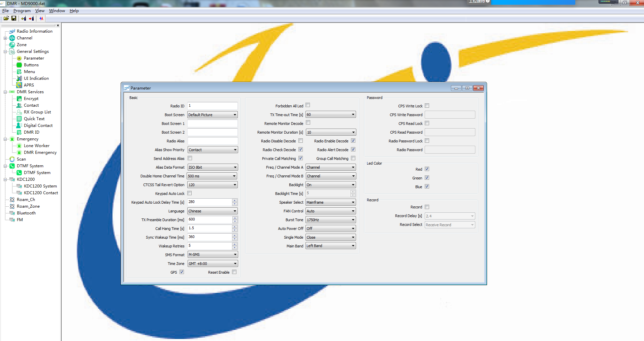Uncheck the Red Led Color checkbox
This screenshot has height=341, width=644.
[x=426, y=169]
